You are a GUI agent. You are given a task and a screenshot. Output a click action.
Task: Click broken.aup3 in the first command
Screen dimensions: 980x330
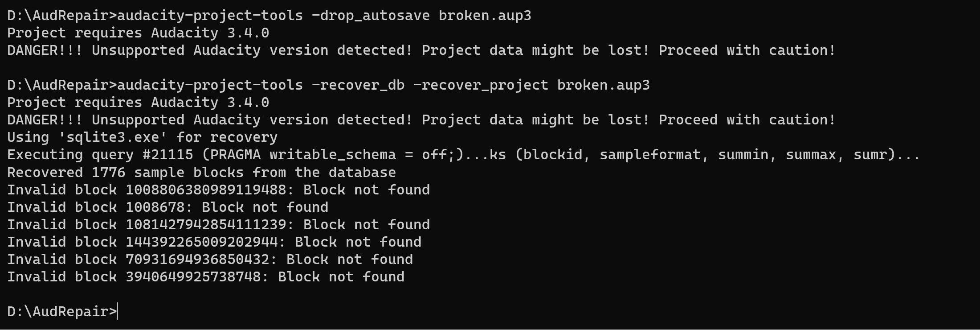485,16
